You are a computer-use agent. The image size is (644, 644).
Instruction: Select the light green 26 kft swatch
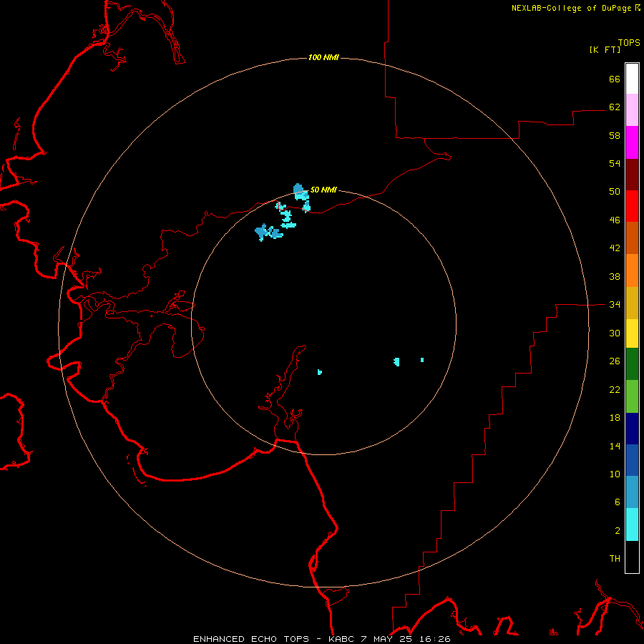632,396
